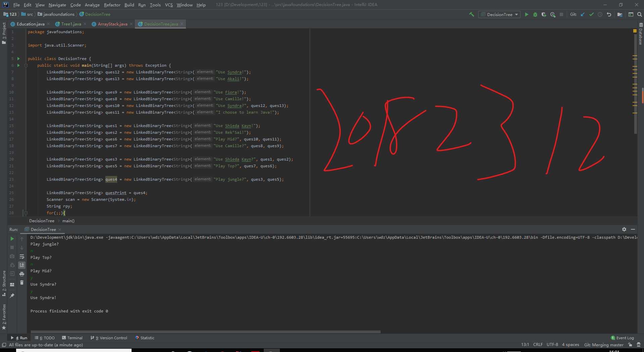This screenshot has width=644, height=352.
Task: Toggle the Structure tool window
Action: (x=4, y=283)
